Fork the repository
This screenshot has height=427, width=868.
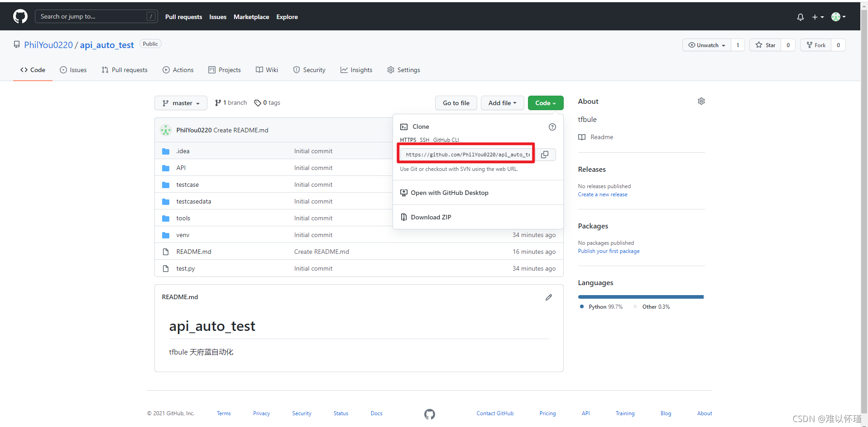[816, 45]
